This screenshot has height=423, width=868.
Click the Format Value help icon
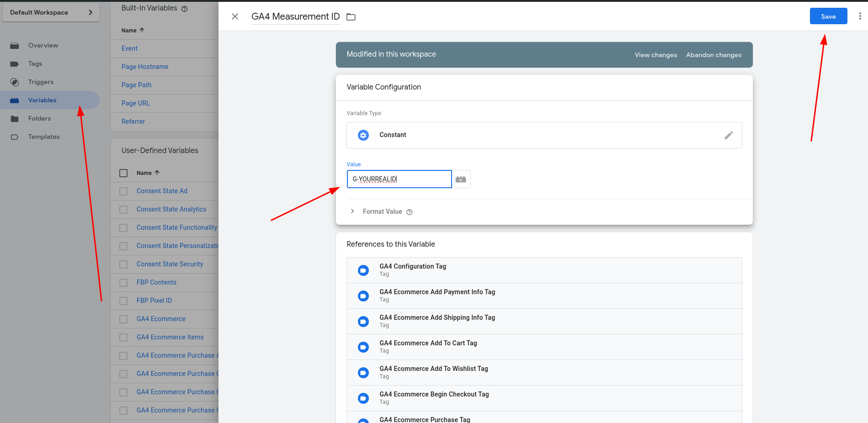[x=410, y=212]
